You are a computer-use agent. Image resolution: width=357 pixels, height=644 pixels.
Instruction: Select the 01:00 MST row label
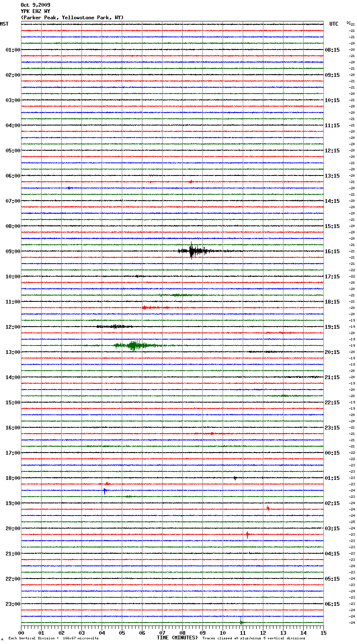coord(13,50)
